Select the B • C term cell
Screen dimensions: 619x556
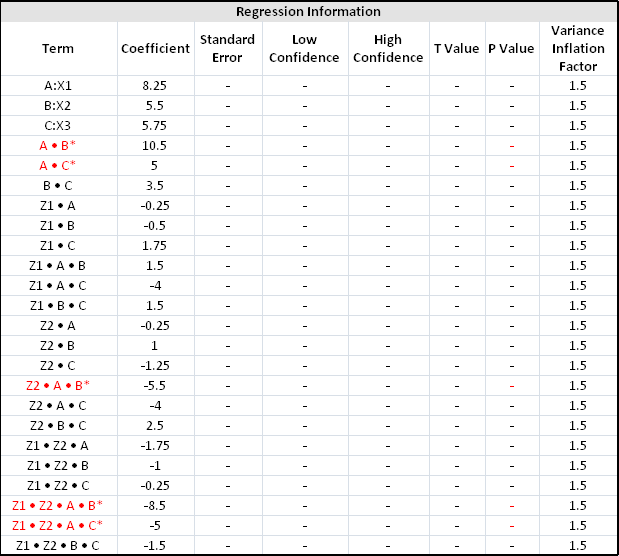coord(58,185)
